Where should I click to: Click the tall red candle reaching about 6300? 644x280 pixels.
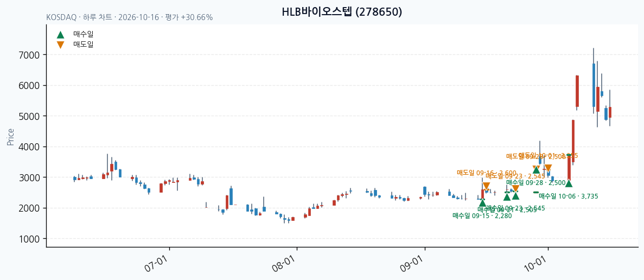pyautogui.click(x=577, y=91)
